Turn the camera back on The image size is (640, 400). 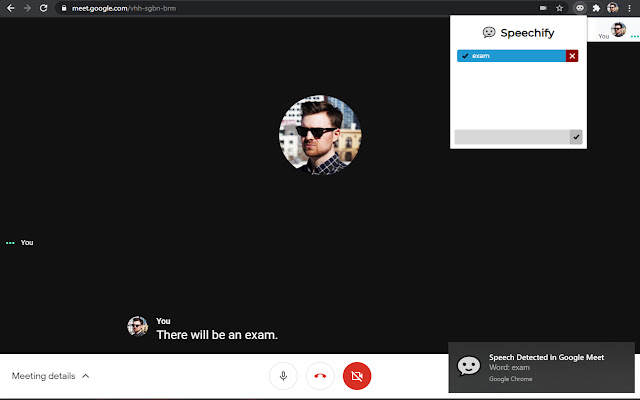(357, 376)
